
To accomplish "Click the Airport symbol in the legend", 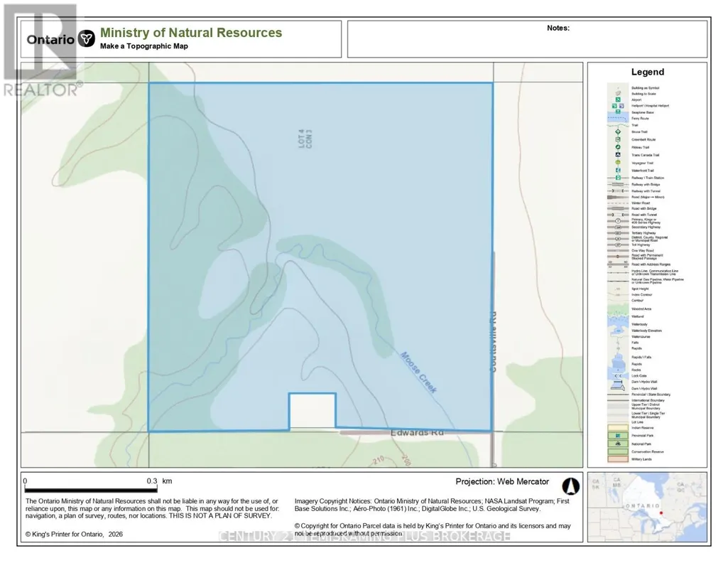I will pos(618,100).
